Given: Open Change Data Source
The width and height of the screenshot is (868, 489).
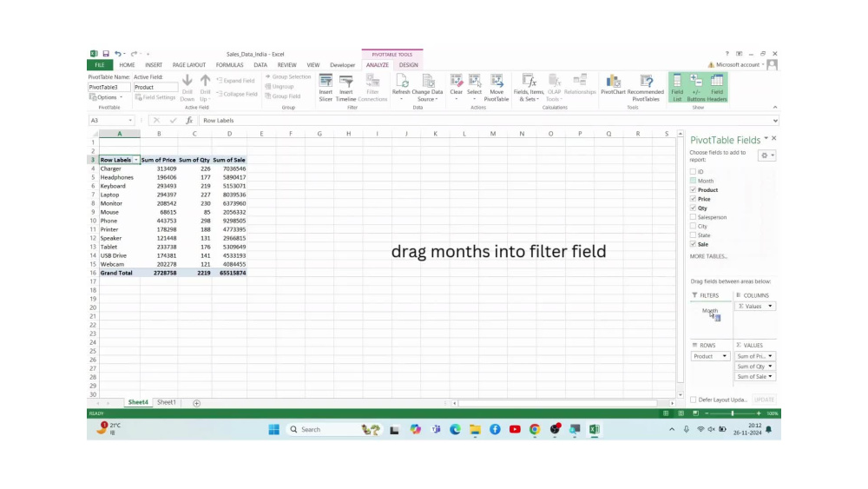Looking at the screenshot, I should point(427,88).
